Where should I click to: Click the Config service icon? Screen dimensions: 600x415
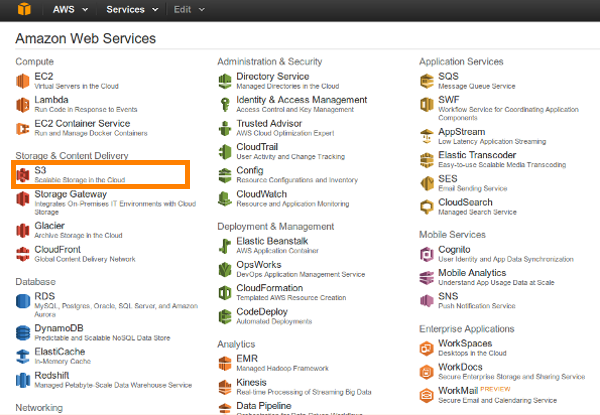coord(225,175)
